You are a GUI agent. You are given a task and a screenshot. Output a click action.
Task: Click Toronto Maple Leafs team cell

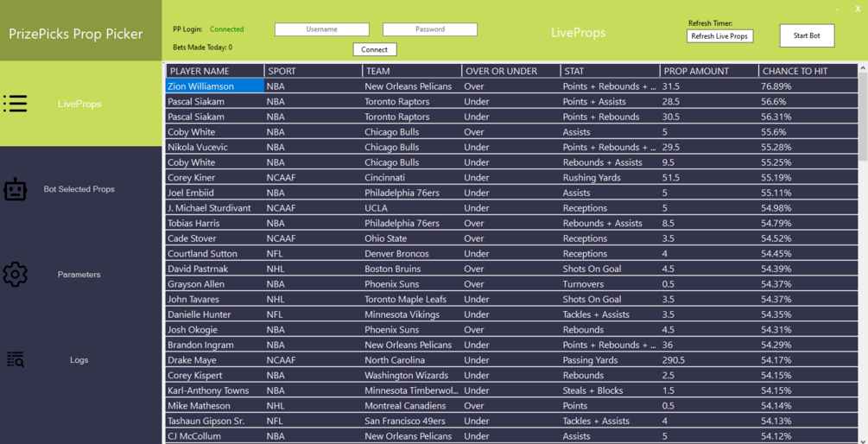pyautogui.click(x=412, y=300)
